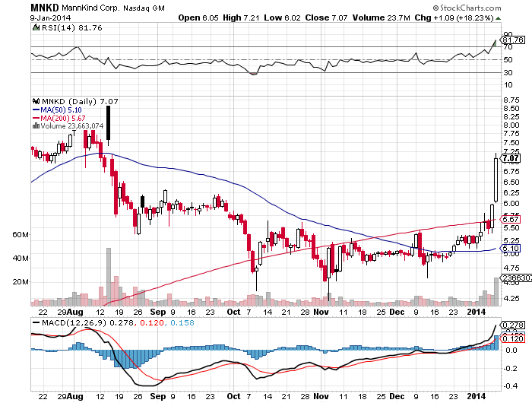Click the 0.120 red MACD axis tag

[513, 338]
